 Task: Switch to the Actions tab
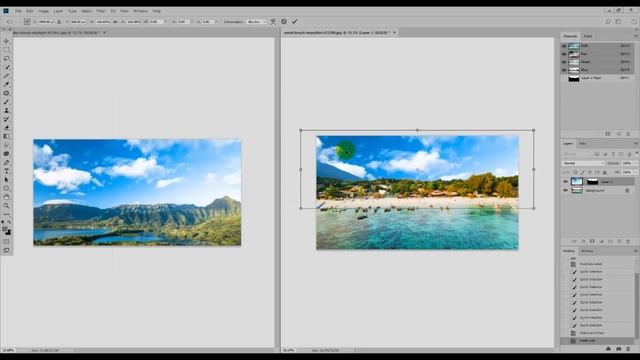587,251
